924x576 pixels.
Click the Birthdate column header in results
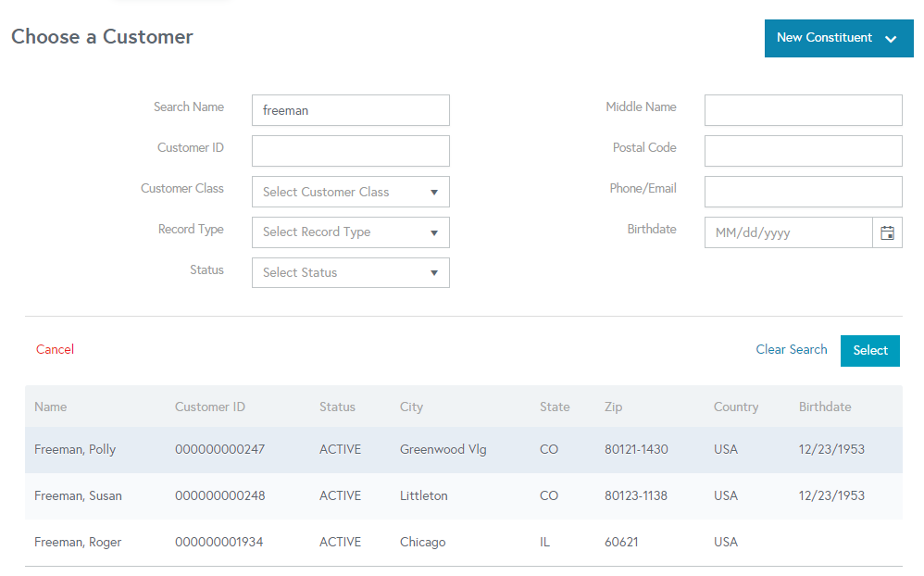tap(825, 407)
